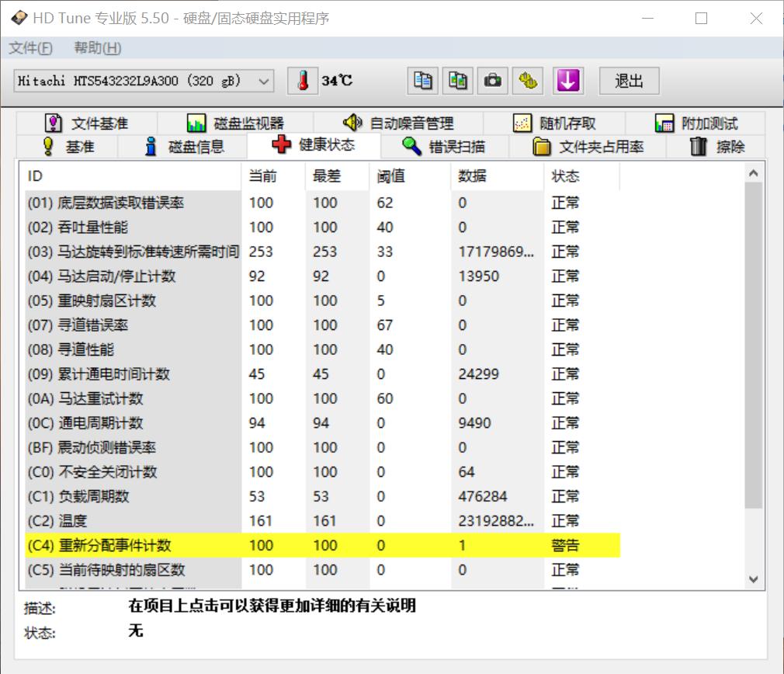
Task: Select row (04) 马达启动/停止计数
Action: click(x=322, y=276)
